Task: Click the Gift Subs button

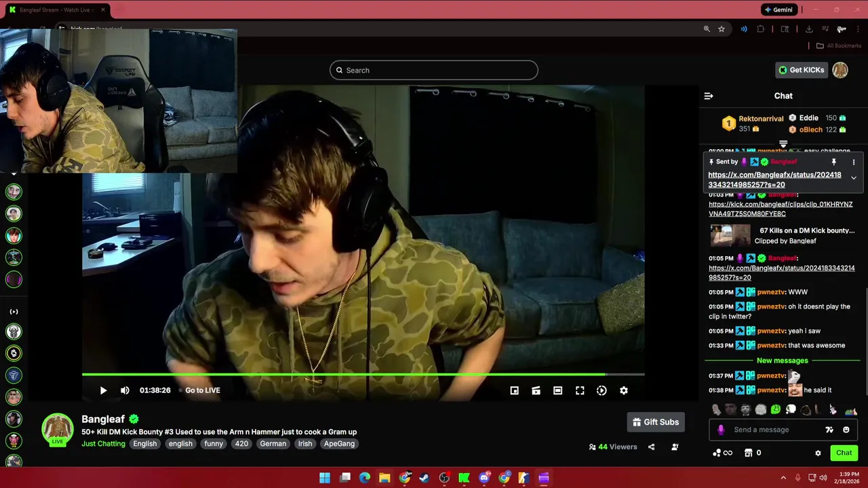Action: (x=656, y=422)
